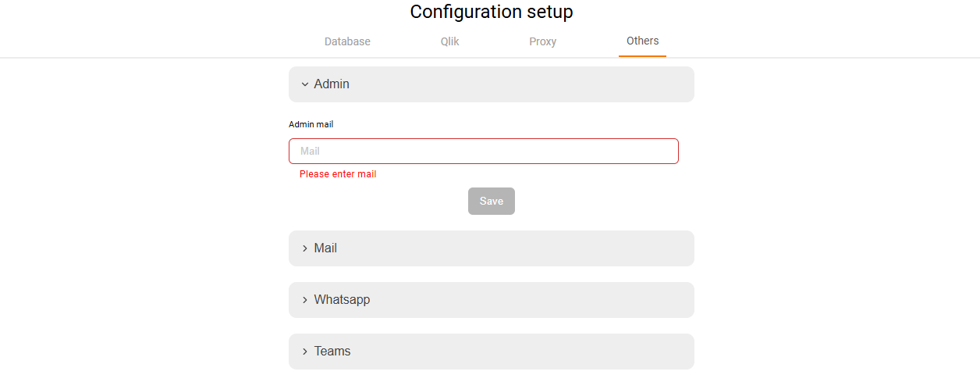
Task: Switch to the Database tab
Action: click(x=347, y=41)
